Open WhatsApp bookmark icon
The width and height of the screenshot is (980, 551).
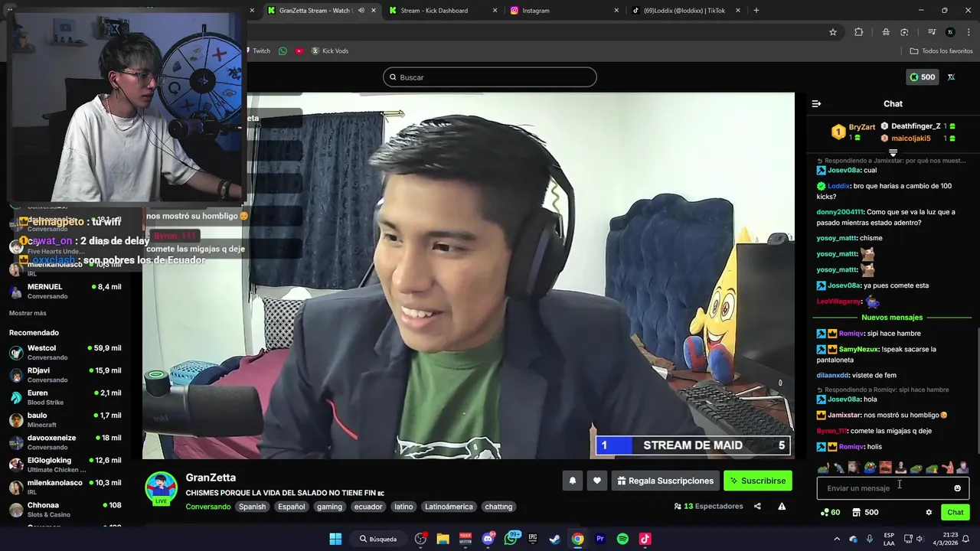tap(283, 51)
